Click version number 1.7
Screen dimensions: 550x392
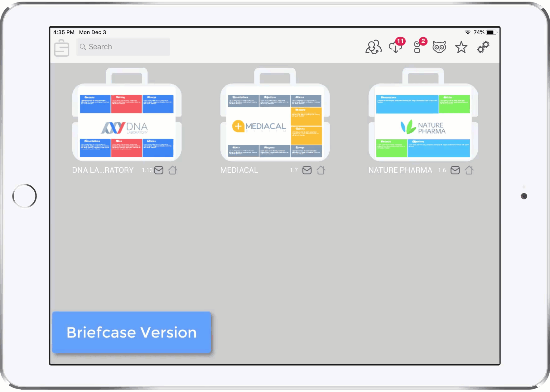coord(294,170)
